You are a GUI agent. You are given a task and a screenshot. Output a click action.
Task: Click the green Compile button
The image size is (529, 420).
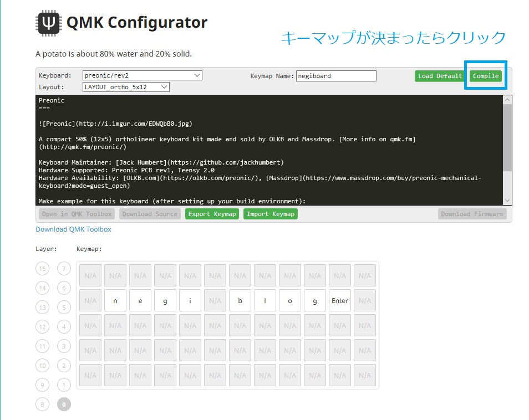click(486, 76)
